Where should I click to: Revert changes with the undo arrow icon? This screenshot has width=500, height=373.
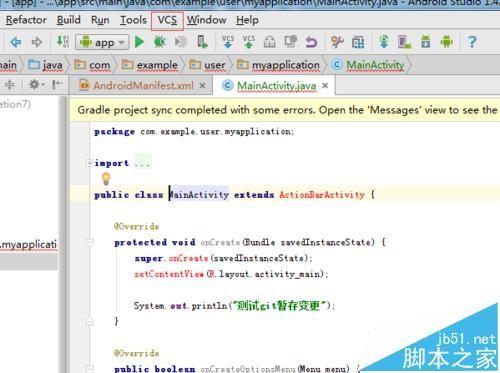pyautogui.click(x=311, y=42)
